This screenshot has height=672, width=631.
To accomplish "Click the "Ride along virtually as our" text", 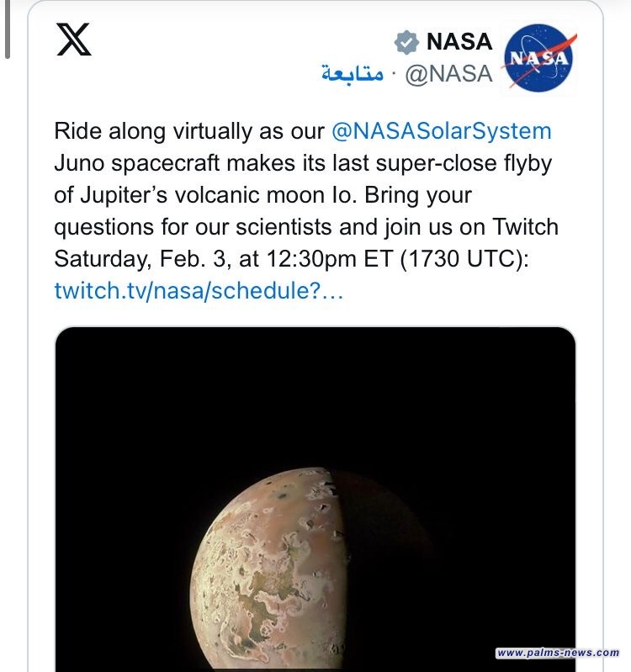I will pos(189,131).
